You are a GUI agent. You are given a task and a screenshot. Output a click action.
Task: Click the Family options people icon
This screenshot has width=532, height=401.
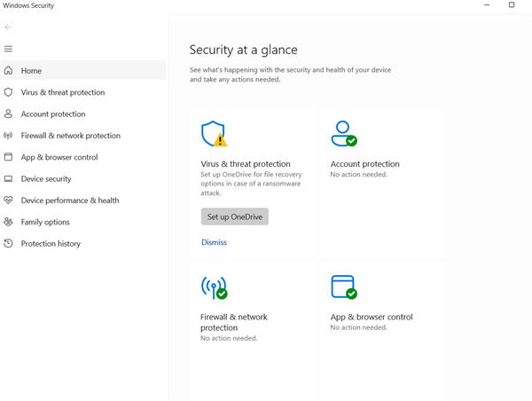coord(9,222)
